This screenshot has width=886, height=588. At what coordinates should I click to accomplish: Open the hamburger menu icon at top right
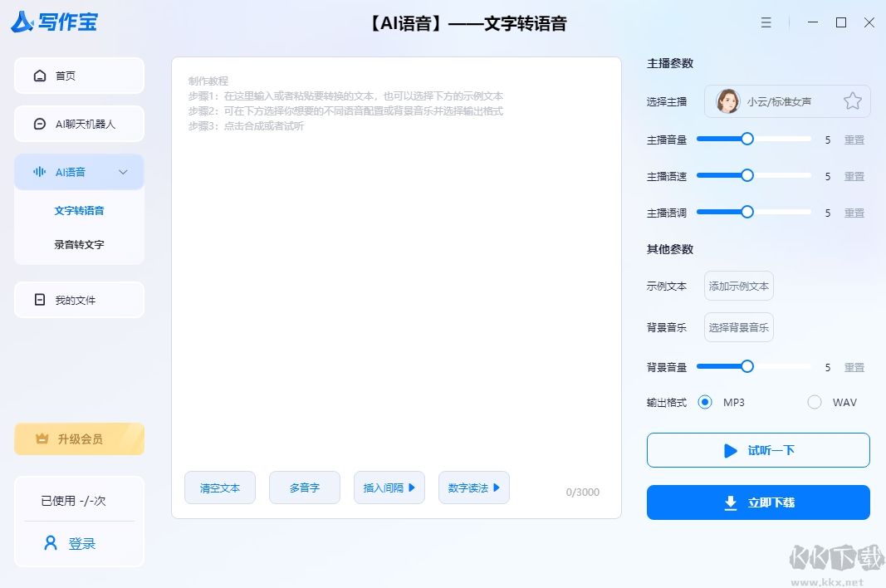click(766, 22)
